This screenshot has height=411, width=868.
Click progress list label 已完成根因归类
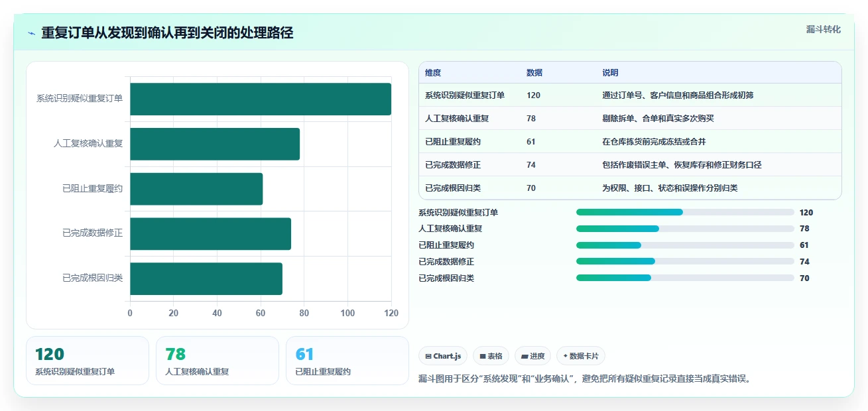446,278
